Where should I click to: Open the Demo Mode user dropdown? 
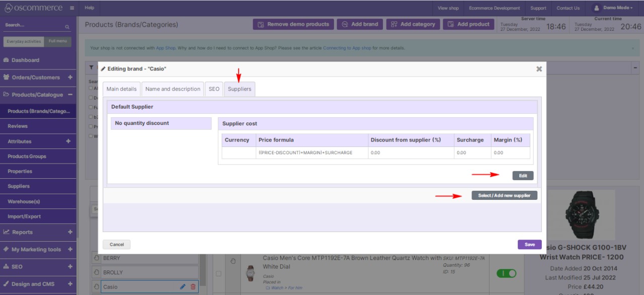pyautogui.click(x=614, y=8)
